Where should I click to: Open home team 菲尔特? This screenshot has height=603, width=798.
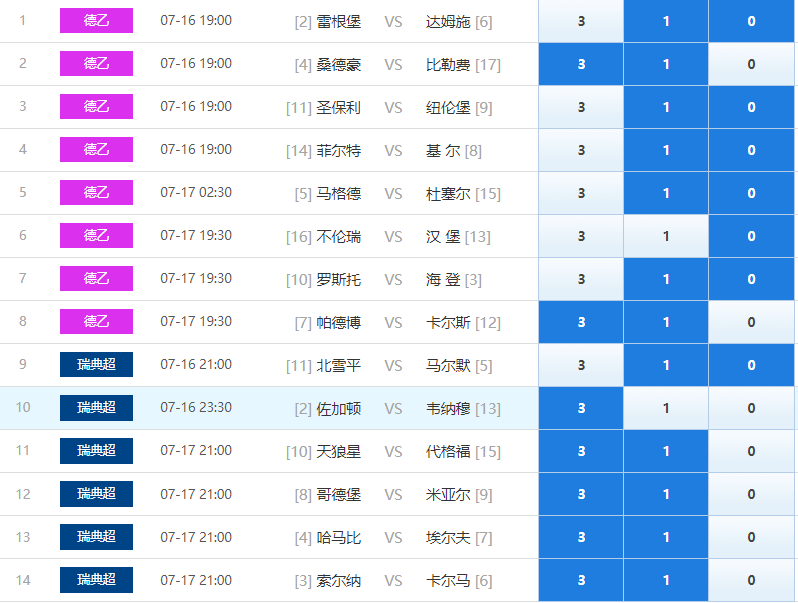coord(338,151)
